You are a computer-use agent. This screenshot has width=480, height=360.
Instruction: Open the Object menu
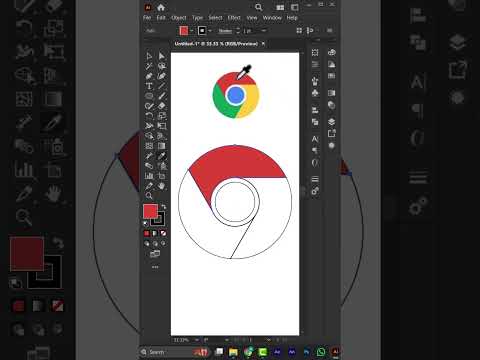point(179,18)
